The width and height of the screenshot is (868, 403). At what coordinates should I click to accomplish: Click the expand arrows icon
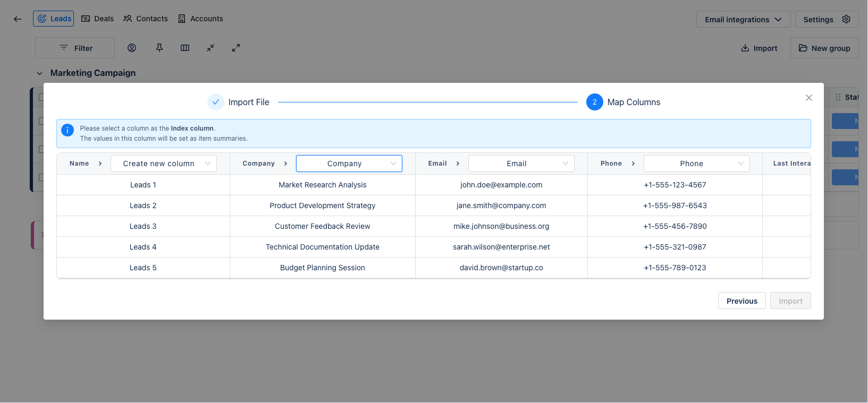coord(236,48)
